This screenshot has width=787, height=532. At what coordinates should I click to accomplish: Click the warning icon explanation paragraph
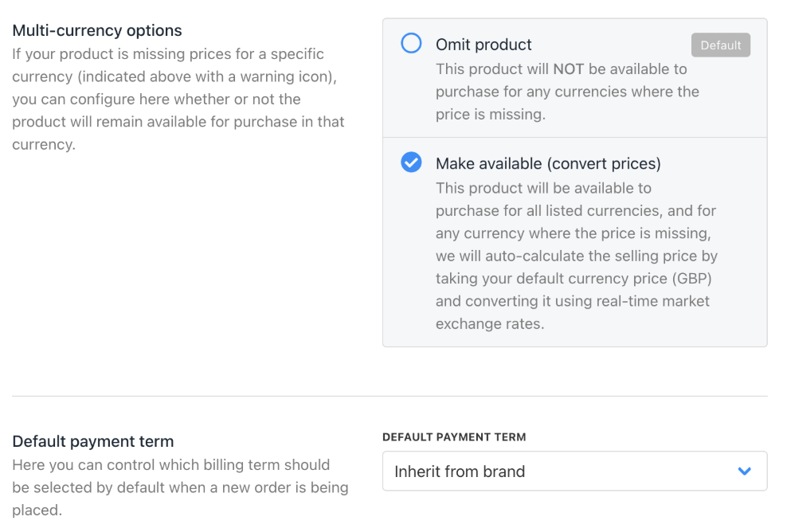coord(178,100)
